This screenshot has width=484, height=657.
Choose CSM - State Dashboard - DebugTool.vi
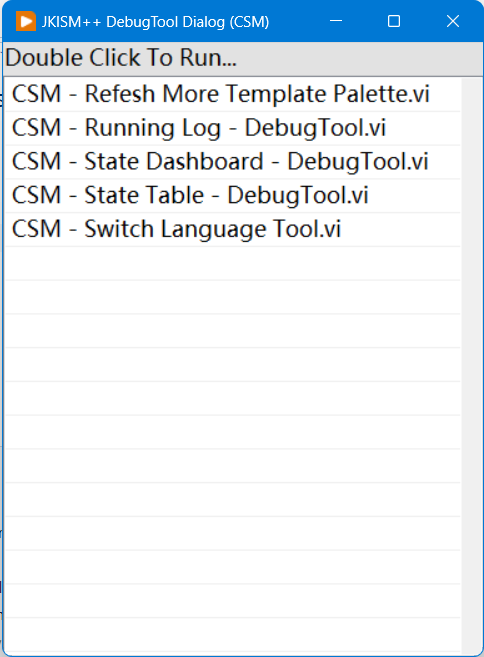(x=233, y=162)
